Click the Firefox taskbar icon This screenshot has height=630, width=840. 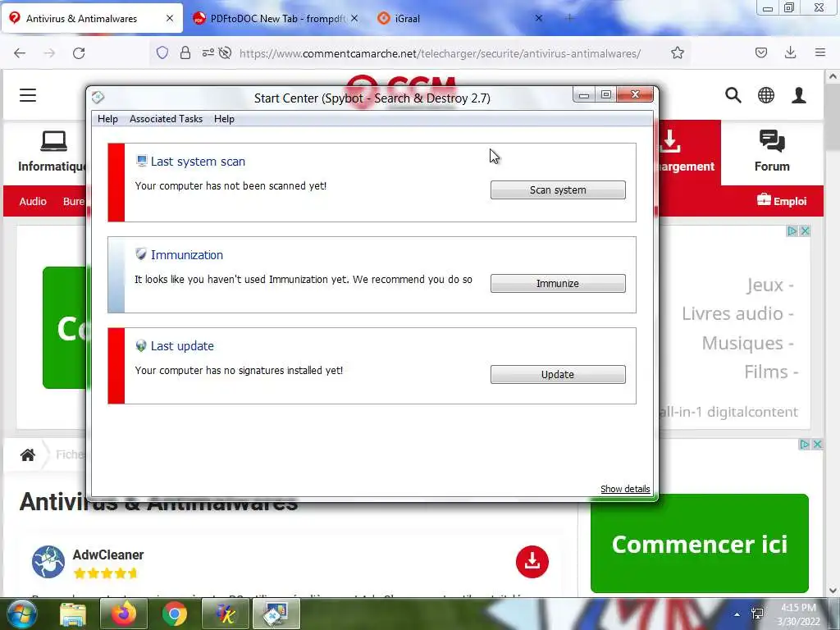click(124, 614)
